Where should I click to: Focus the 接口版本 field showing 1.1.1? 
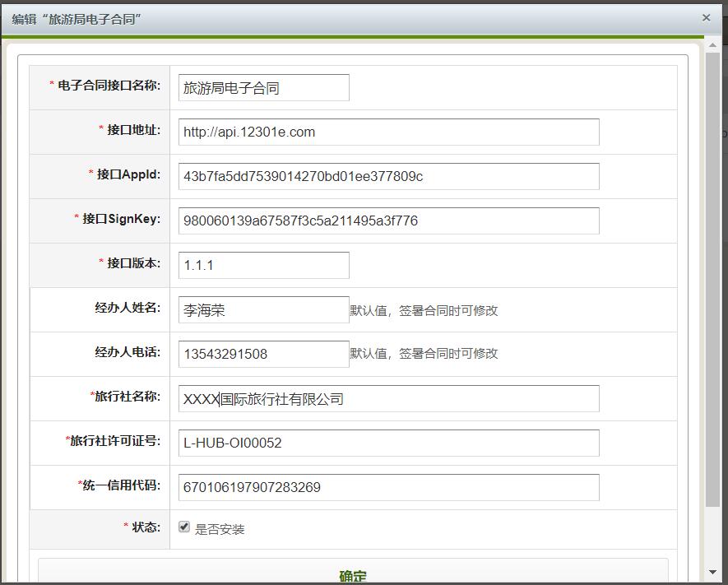point(263,266)
